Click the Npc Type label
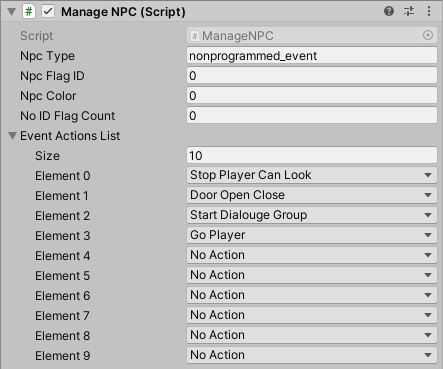 [x=47, y=56]
